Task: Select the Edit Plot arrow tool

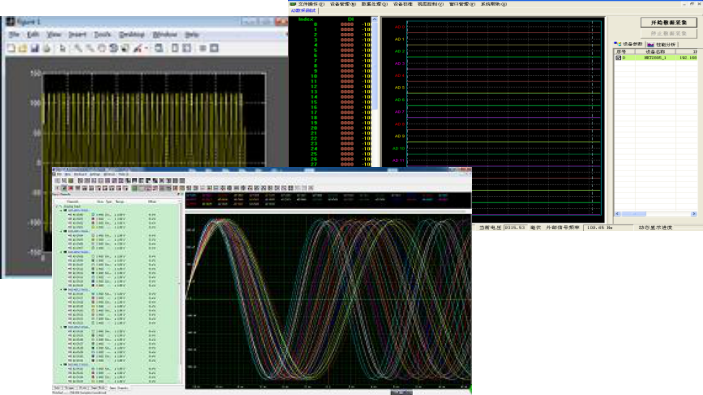Action: coord(62,48)
